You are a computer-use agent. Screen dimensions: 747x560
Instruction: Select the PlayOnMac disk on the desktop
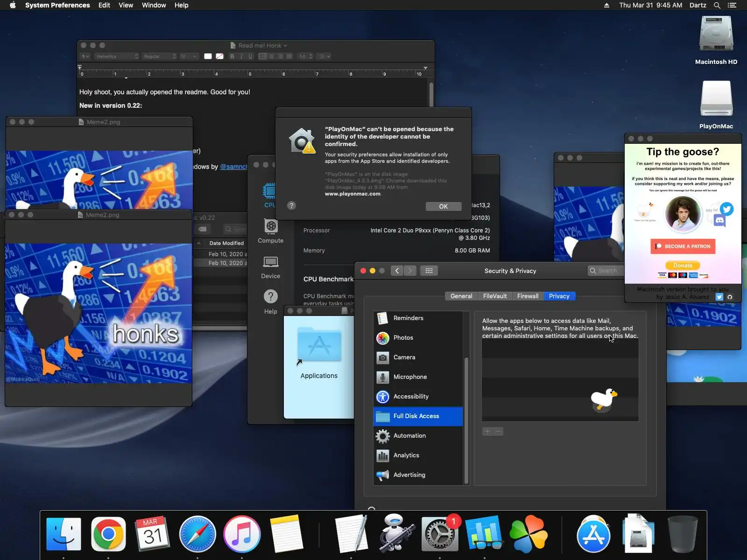pos(716,105)
